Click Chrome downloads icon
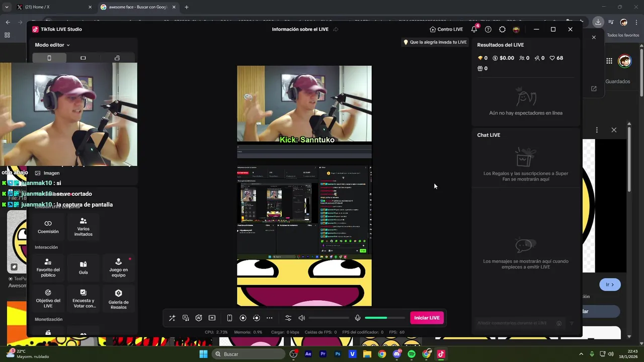644x362 pixels. point(598,22)
